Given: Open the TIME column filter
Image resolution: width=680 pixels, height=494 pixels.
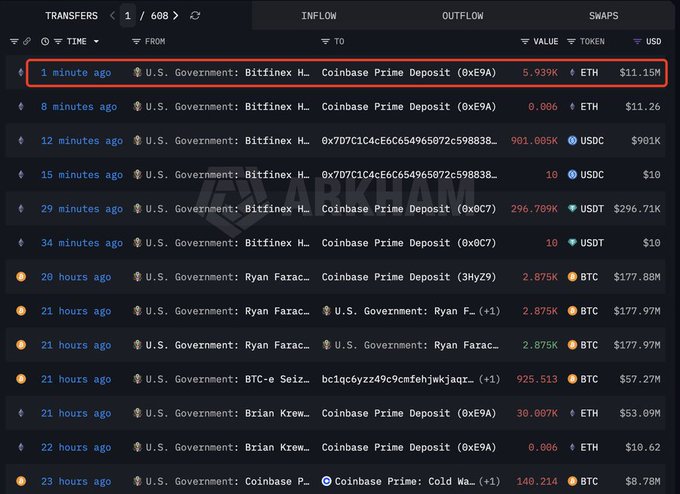Looking at the screenshot, I should pyautogui.click(x=58, y=41).
